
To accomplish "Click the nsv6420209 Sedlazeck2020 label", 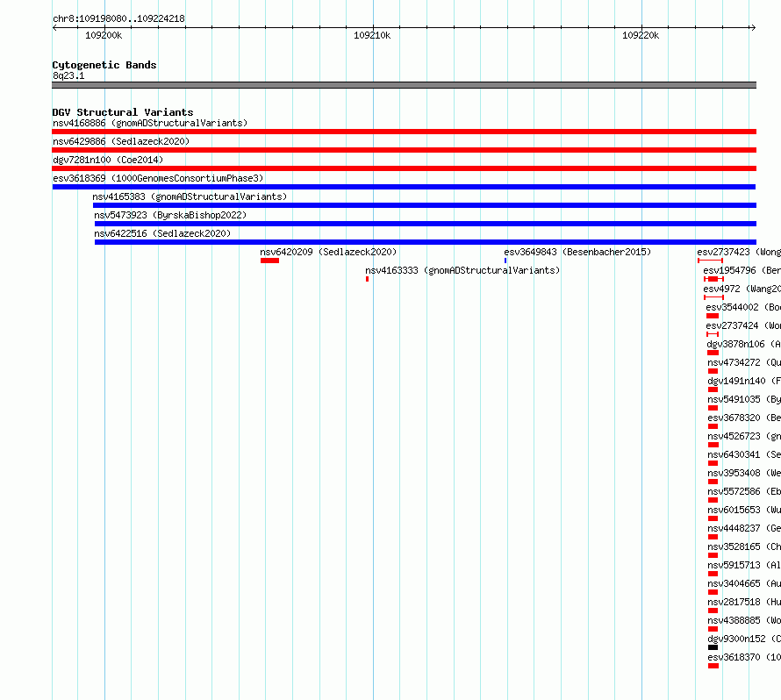I will 328,252.
